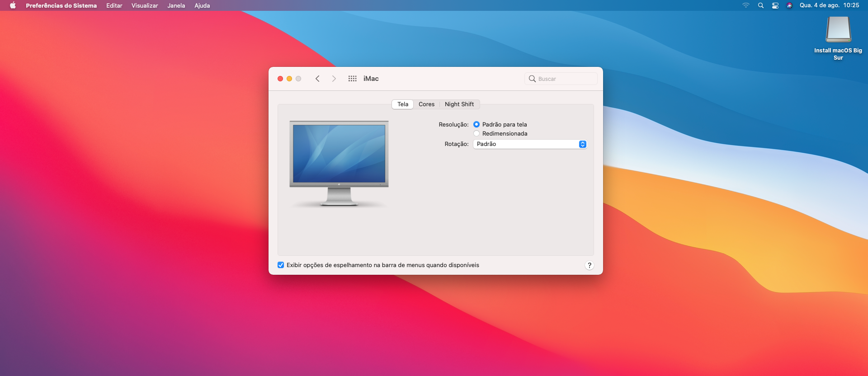868x376 pixels.
Task: Click the Wi-Fi status icon
Action: [x=746, y=5]
